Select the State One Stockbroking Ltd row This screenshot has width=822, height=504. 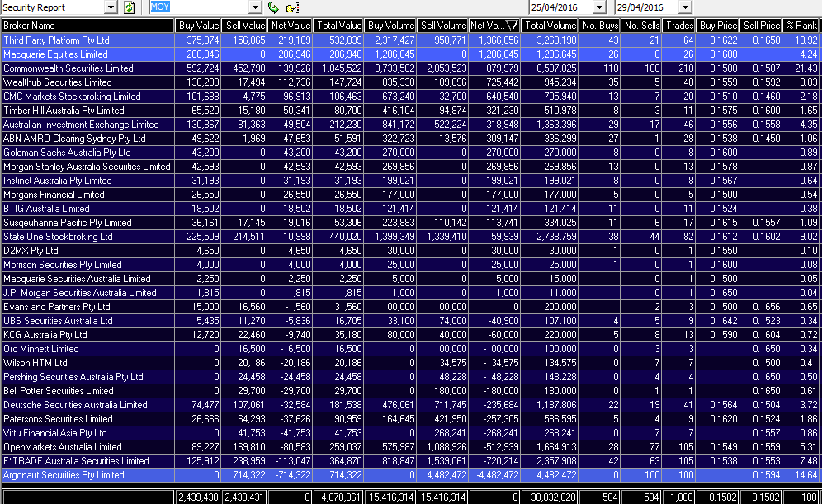coord(410,237)
